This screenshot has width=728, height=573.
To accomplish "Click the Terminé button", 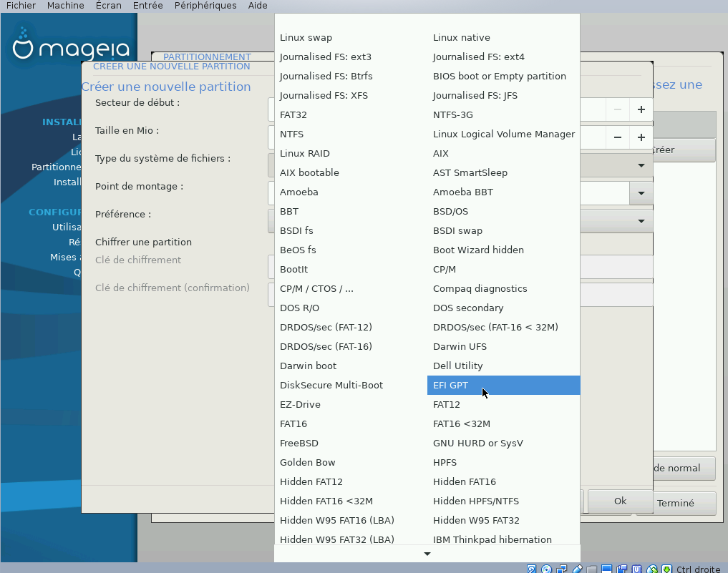I will tap(676, 504).
